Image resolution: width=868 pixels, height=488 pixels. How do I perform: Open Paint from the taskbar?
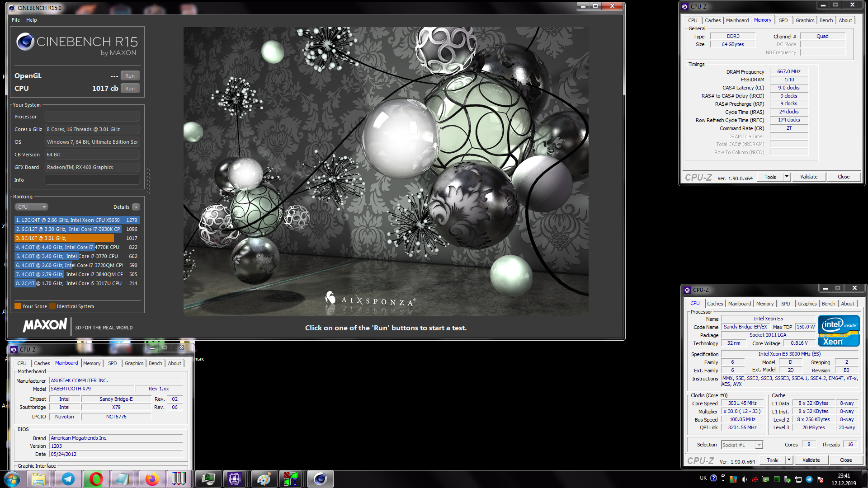coord(264,479)
